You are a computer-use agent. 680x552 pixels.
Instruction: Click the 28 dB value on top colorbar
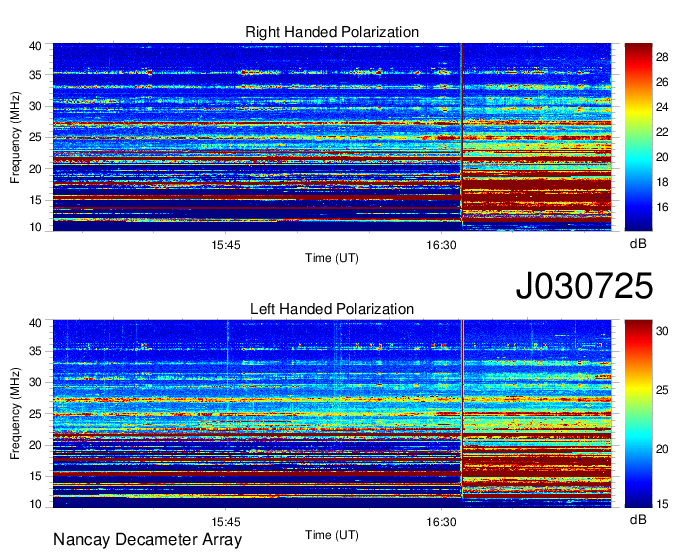tap(662, 57)
